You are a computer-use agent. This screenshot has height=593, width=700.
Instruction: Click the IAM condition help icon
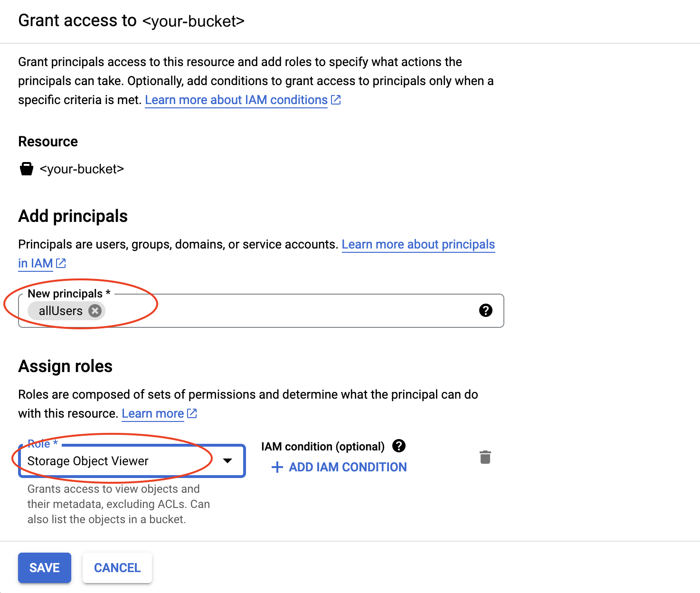pyautogui.click(x=399, y=446)
